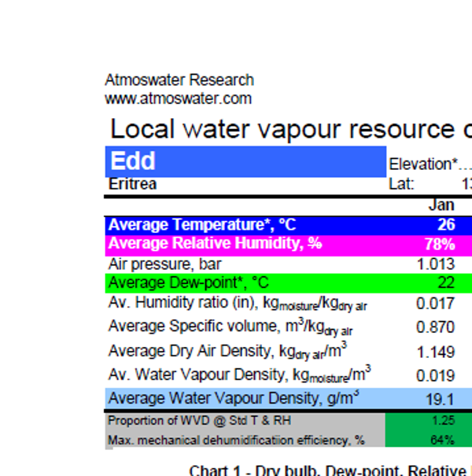Viewport: 472px width, 476px height.
Task: Click the water vapour density value 19.1
Action: [x=440, y=399]
